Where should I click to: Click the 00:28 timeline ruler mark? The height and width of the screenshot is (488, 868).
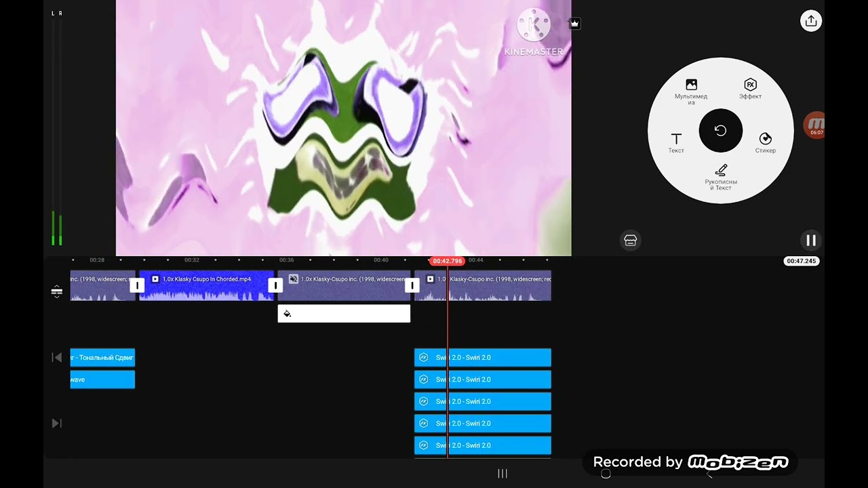click(97, 260)
